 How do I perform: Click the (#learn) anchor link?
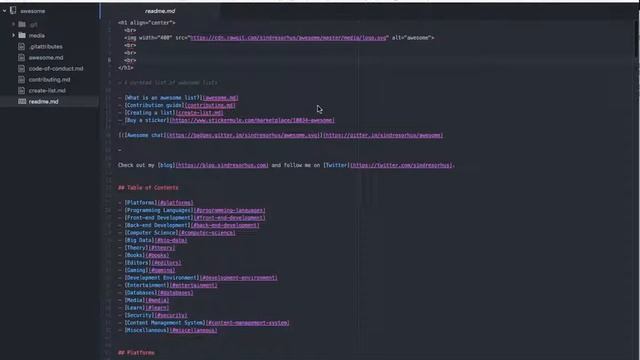point(157,308)
